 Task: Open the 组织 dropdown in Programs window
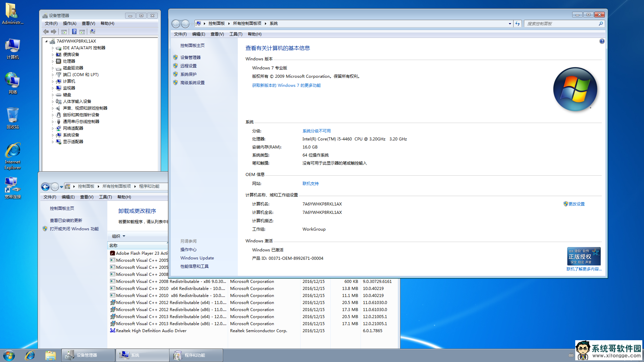tap(118, 236)
